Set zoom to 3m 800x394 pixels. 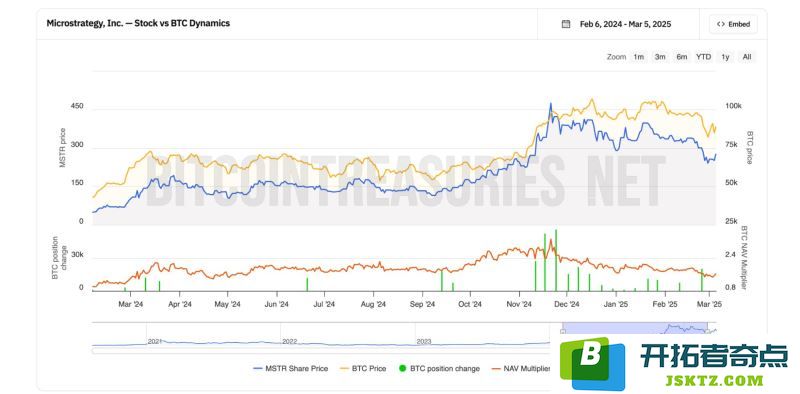click(660, 57)
